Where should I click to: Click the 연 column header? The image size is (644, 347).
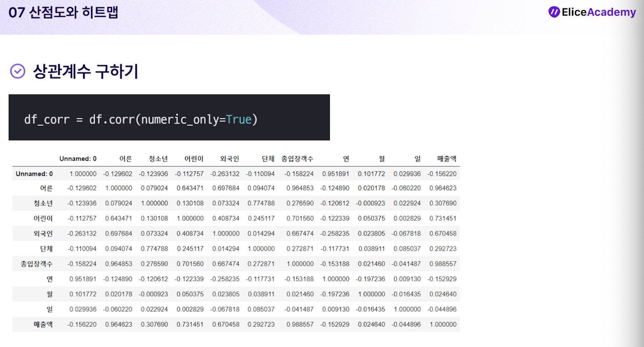[346, 159]
